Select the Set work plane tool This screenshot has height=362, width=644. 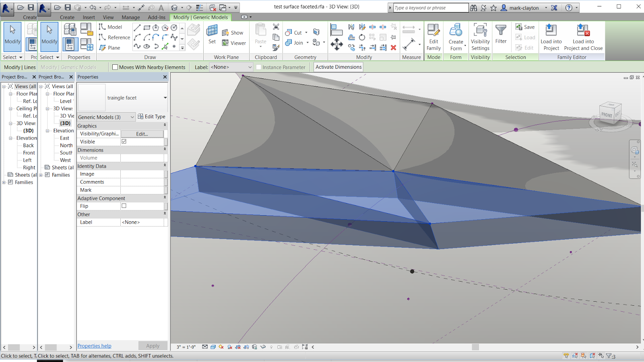(x=212, y=35)
